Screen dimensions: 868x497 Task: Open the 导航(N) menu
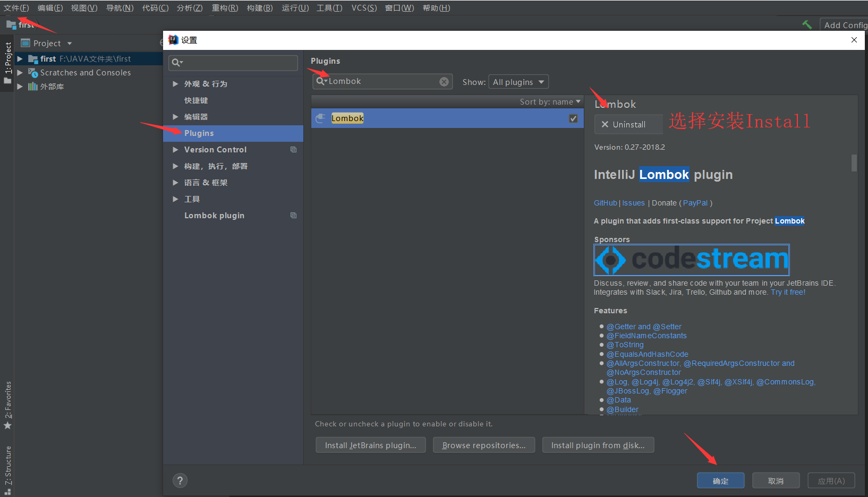point(120,8)
